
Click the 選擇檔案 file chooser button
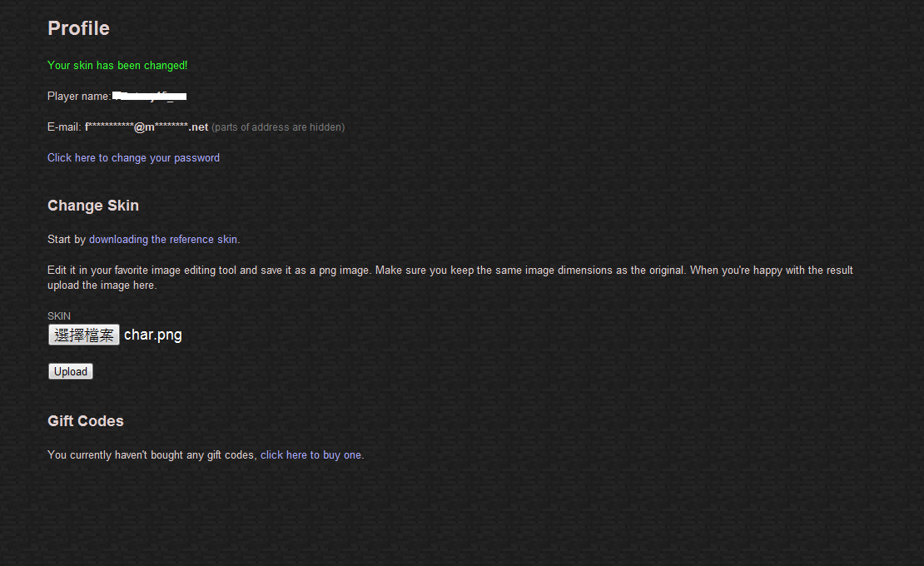tap(84, 335)
